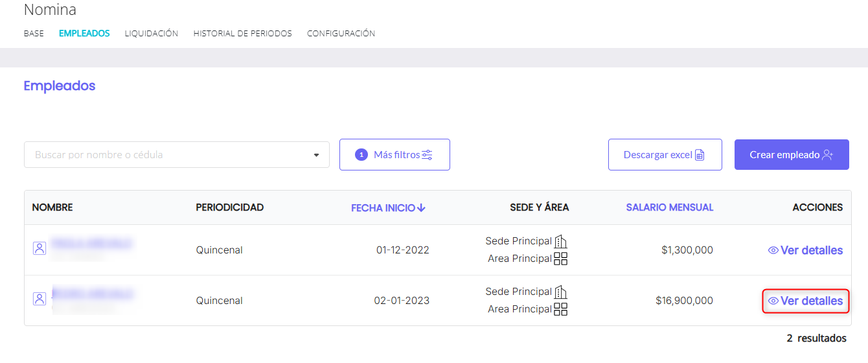Image resolution: width=868 pixels, height=363 pixels.
Task: Go to the Configuración tab
Action: coord(341,33)
